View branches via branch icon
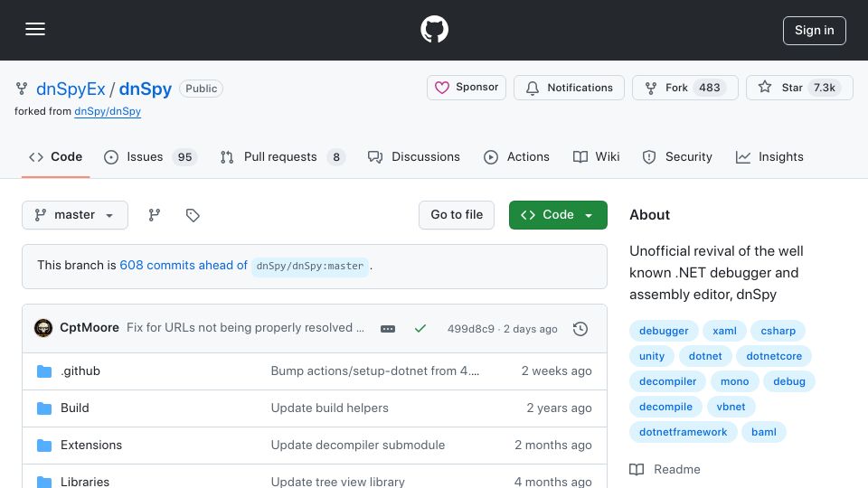 [x=155, y=215]
